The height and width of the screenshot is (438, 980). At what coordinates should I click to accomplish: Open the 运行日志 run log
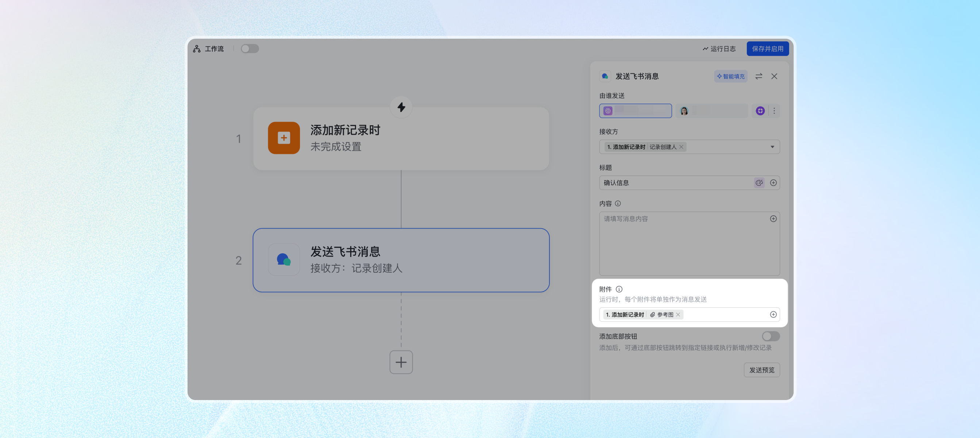pos(719,49)
